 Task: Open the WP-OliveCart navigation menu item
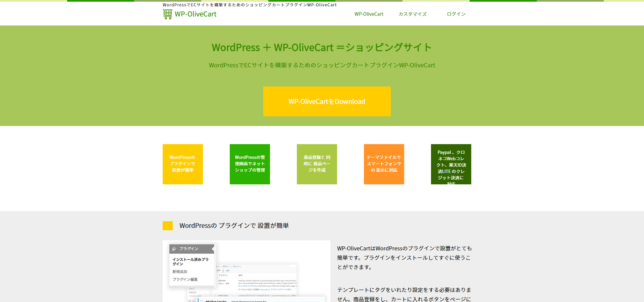[x=369, y=14]
